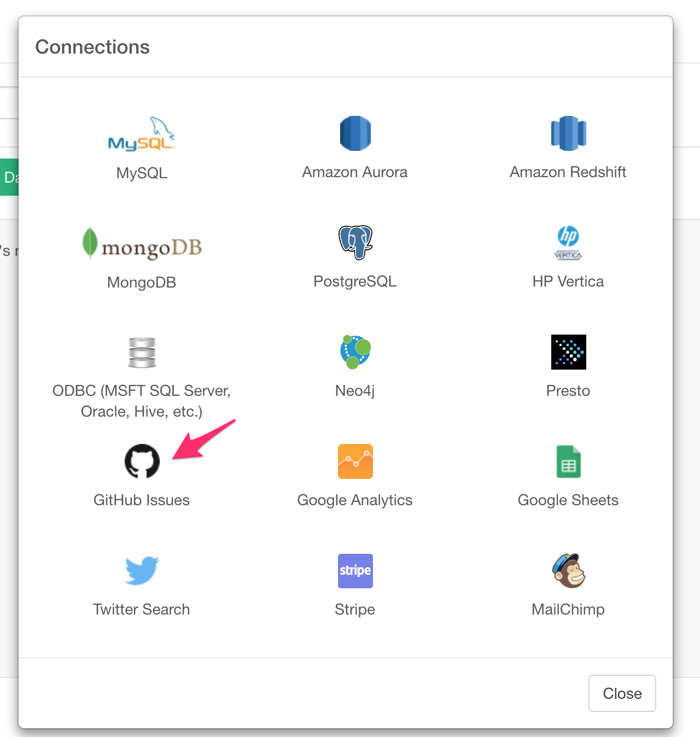700x737 pixels.
Task: Select the Amazon Aurora icon
Action: pos(355,133)
